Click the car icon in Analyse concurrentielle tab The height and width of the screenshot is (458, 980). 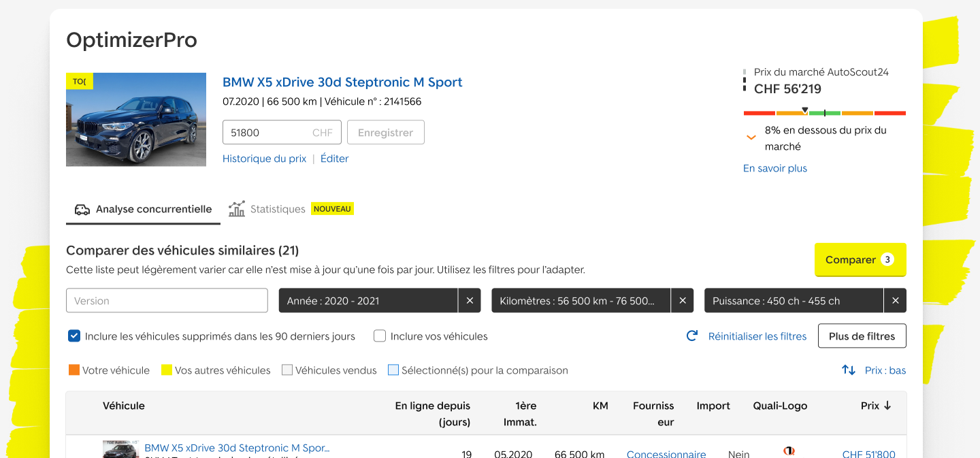[x=82, y=210]
